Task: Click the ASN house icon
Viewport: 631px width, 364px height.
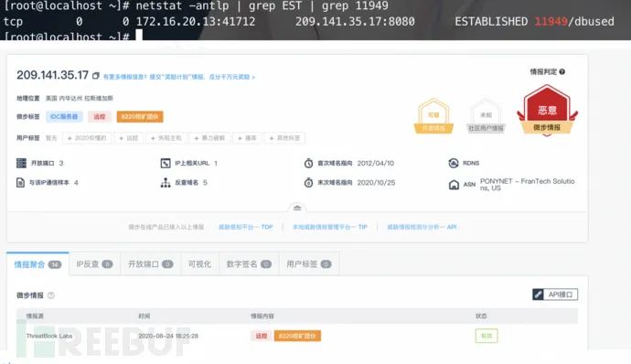Action: point(454,185)
